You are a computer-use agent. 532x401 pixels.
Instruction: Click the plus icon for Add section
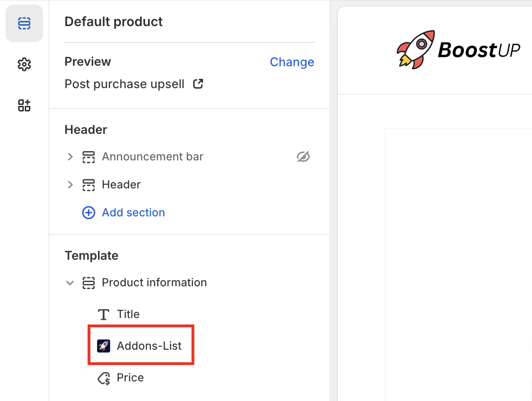point(89,213)
